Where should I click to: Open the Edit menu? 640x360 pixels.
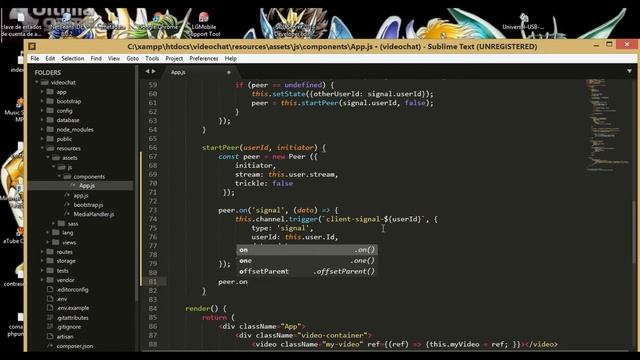50,58
